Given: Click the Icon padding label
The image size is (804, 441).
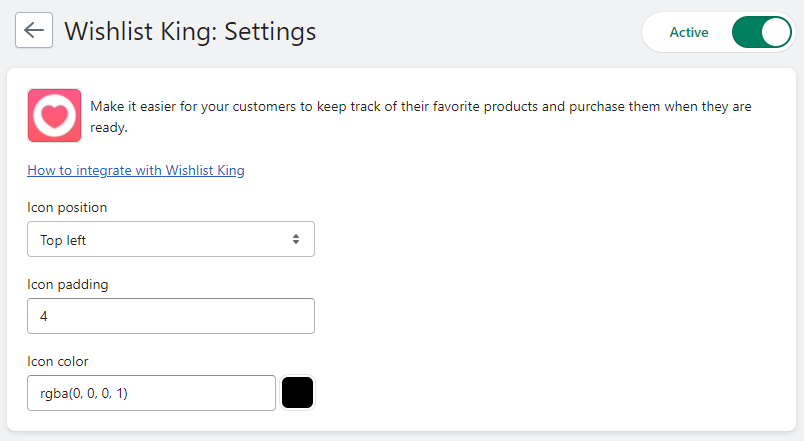Looking at the screenshot, I should 68,284.
